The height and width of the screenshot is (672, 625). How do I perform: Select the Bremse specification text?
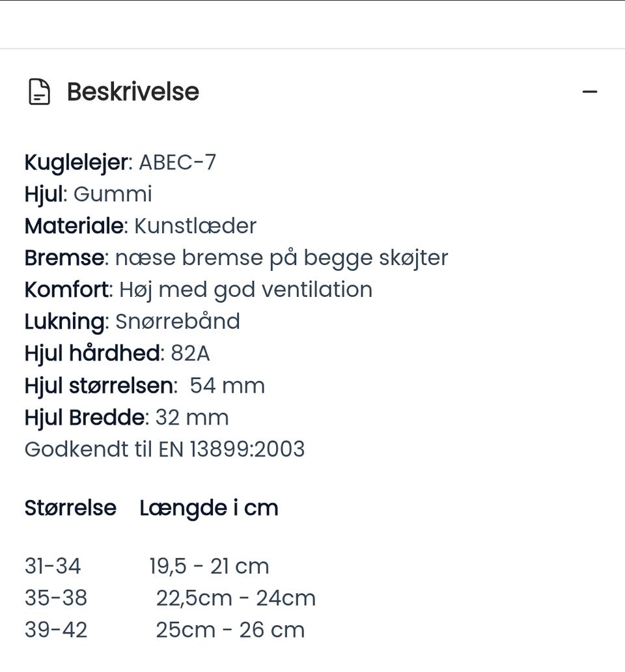click(x=236, y=257)
